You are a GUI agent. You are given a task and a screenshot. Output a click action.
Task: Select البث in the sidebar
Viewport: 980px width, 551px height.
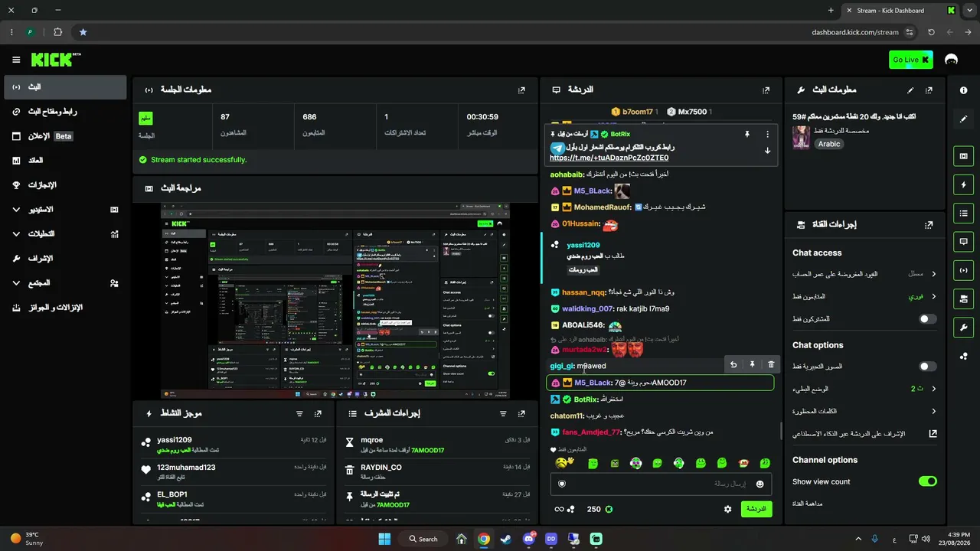[x=65, y=87]
